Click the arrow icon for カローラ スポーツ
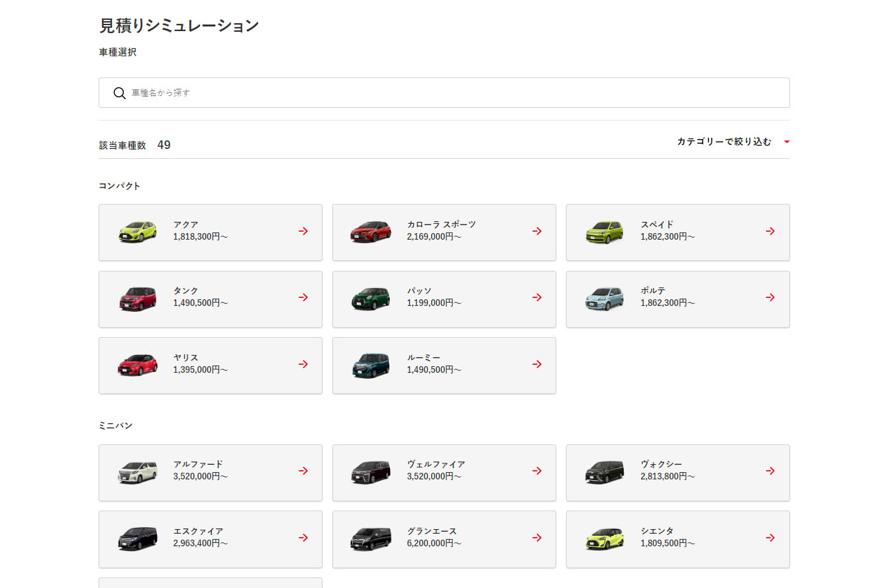Viewport: 882px width, 588px height. point(537,231)
